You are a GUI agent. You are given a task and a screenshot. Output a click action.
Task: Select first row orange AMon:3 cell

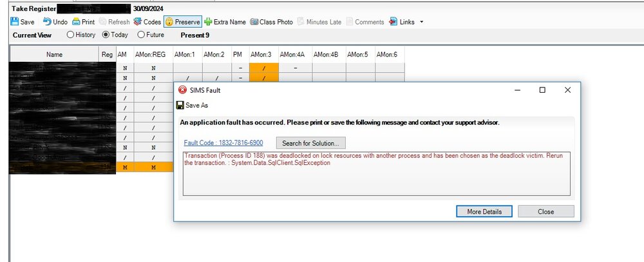pos(264,68)
